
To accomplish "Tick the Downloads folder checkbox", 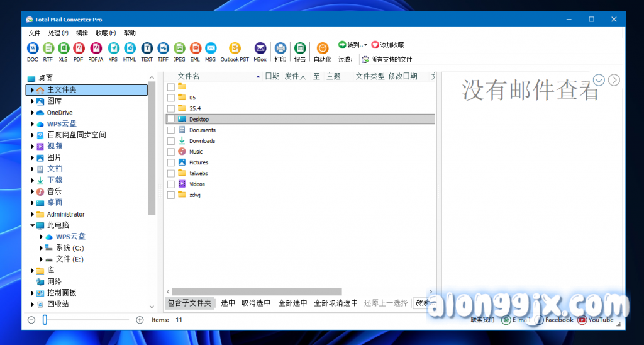I will pos(171,141).
